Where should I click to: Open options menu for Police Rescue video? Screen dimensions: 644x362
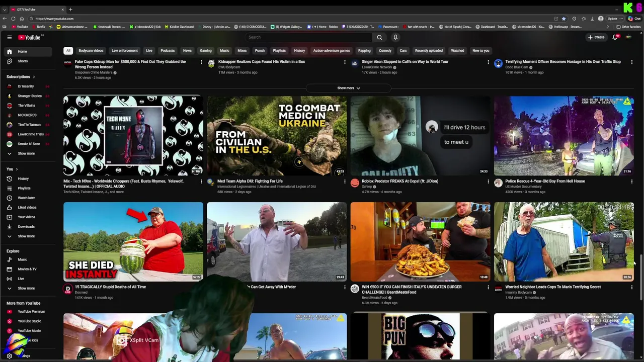click(x=632, y=182)
